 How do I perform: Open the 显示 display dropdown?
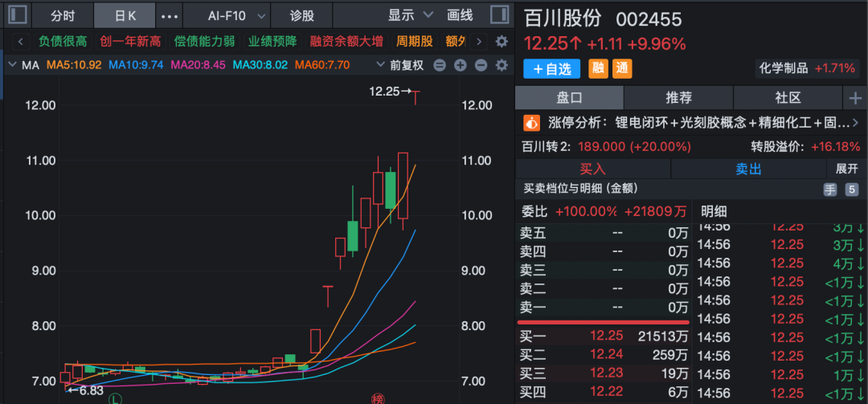pyautogui.click(x=410, y=15)
